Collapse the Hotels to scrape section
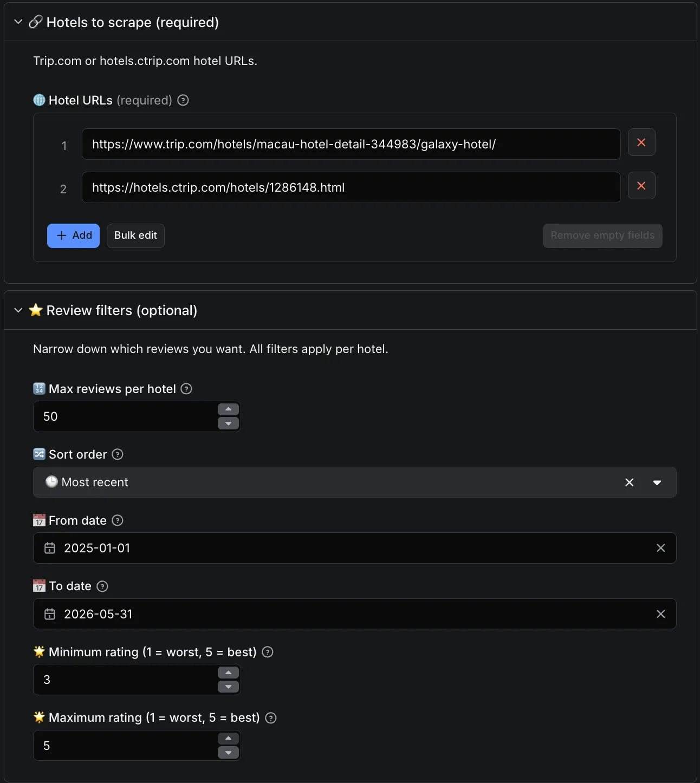This screenshot has height=783, width=700. (18, 22)
